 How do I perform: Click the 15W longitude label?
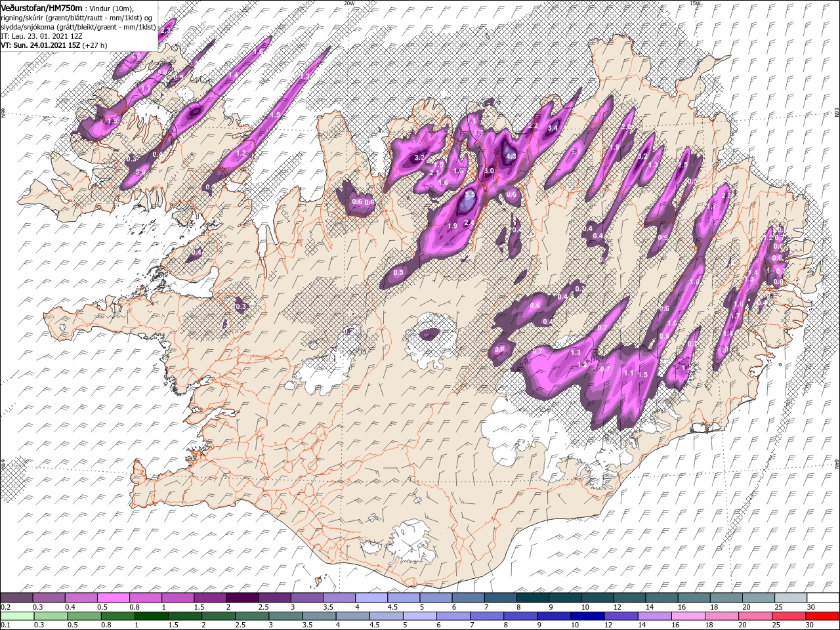[696, 3]
